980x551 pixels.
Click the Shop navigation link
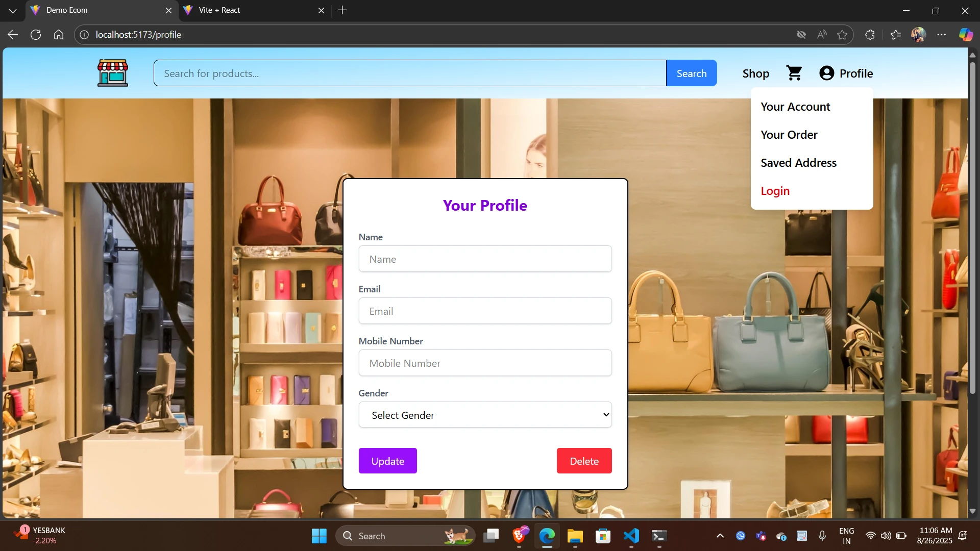(755, 73)
